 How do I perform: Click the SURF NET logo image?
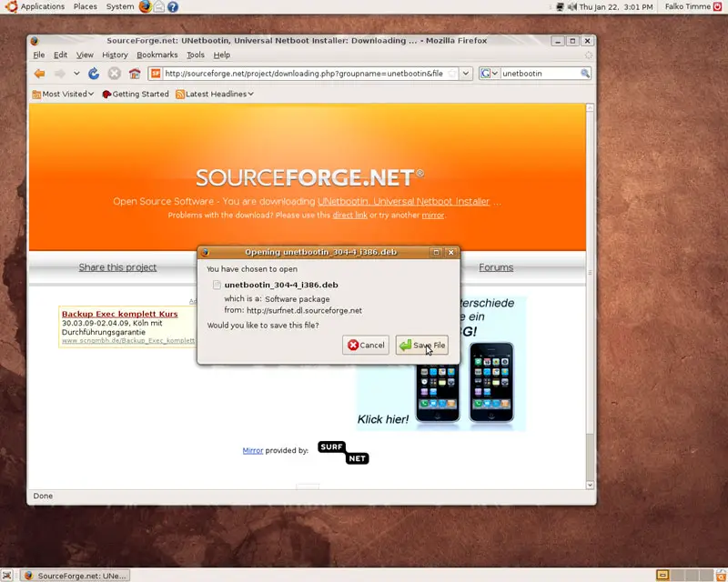(343, 453)
